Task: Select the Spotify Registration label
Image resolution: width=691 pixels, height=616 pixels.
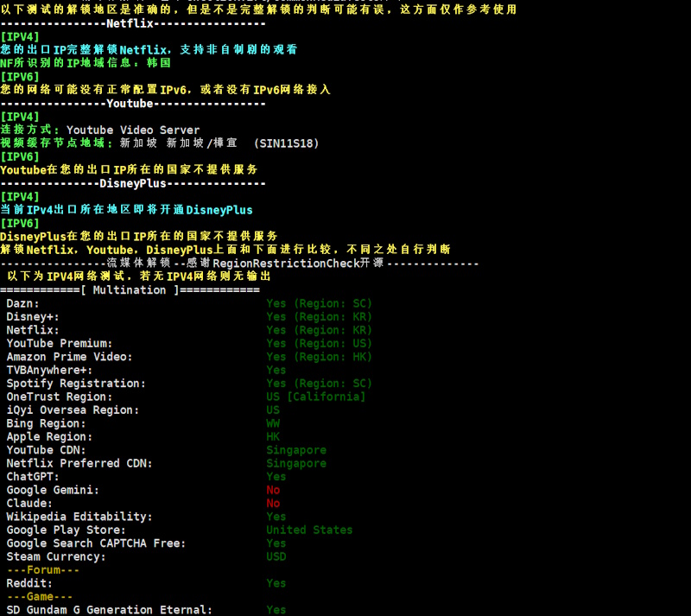Action: [76, 384]
